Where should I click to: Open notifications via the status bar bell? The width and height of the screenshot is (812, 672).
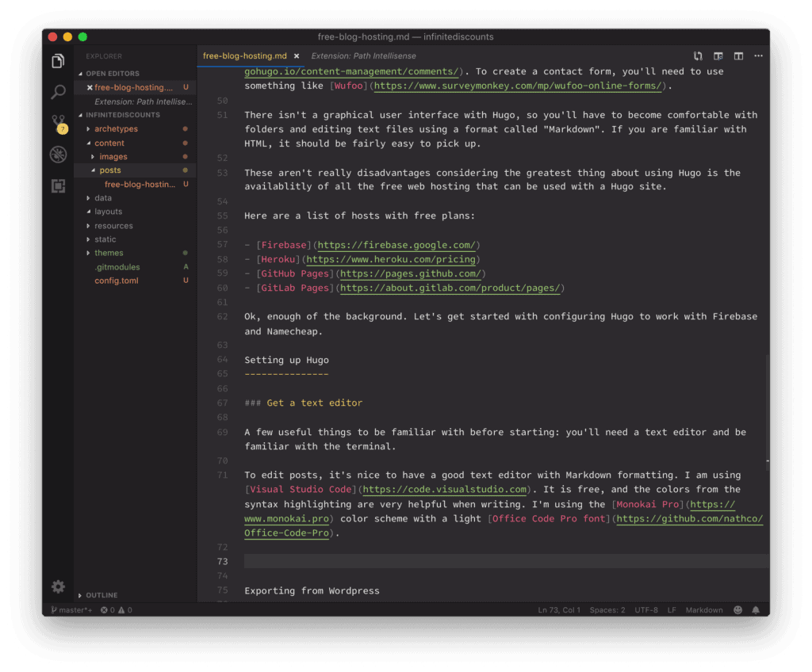coord(756,610)
